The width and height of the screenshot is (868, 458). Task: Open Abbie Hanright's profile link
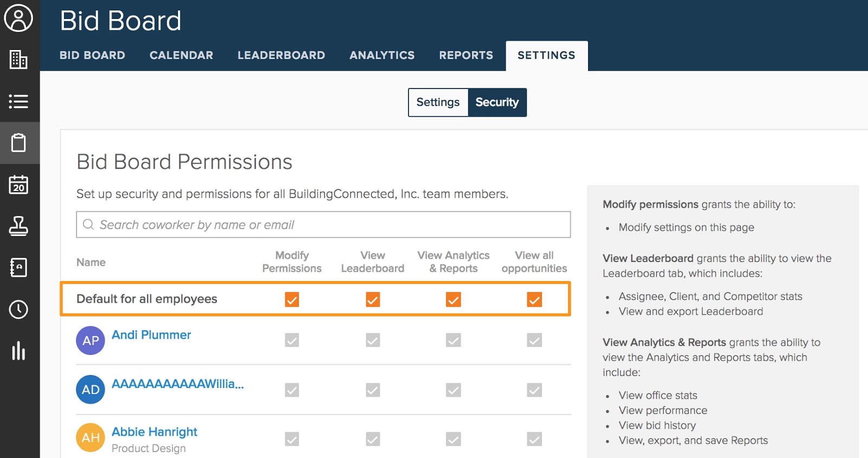click(x=154, y=432)
